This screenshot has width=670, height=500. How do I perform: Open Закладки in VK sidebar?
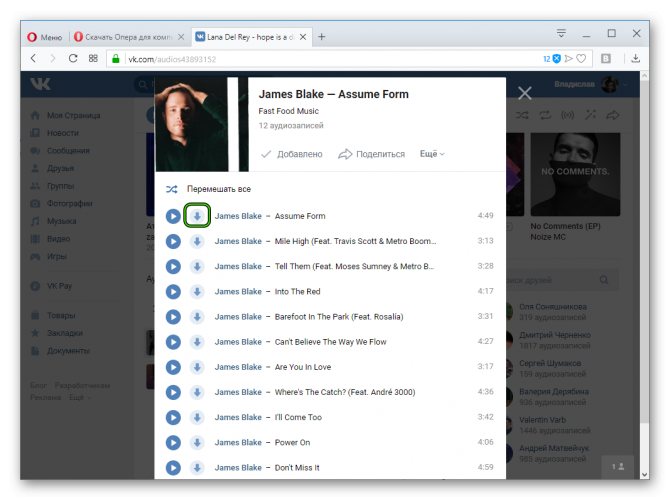(56, 333)
